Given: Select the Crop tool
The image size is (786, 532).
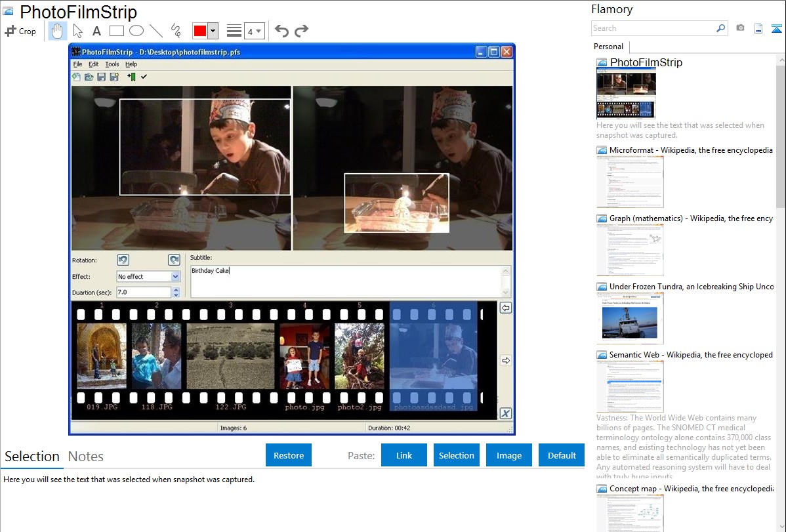Looking at the screenshot, I should point(20,31).
